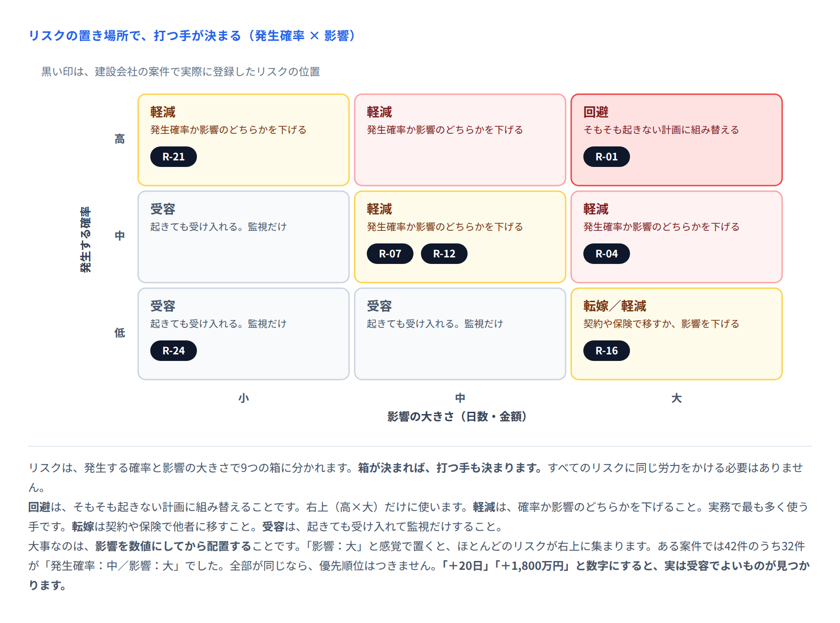Click the R-21 risk badge
This screenshot has width=840, height=623.
click(x=173, y=157)
